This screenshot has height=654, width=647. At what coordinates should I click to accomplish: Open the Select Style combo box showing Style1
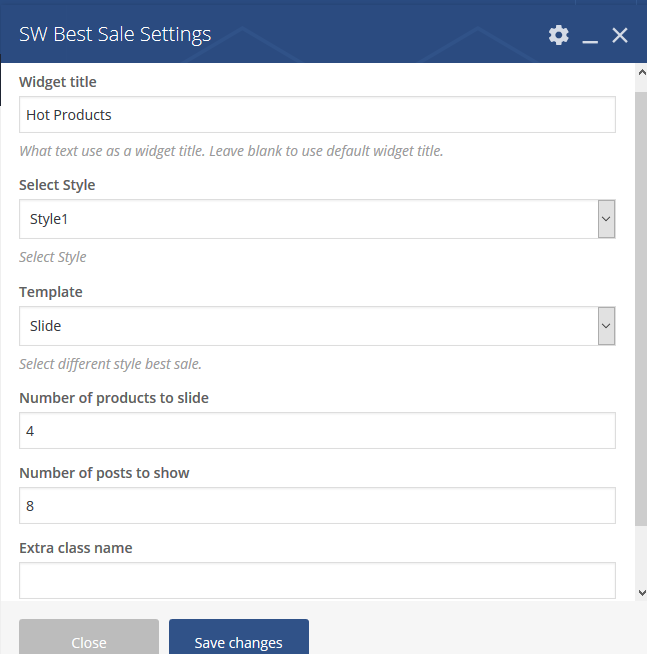point(317,219)
